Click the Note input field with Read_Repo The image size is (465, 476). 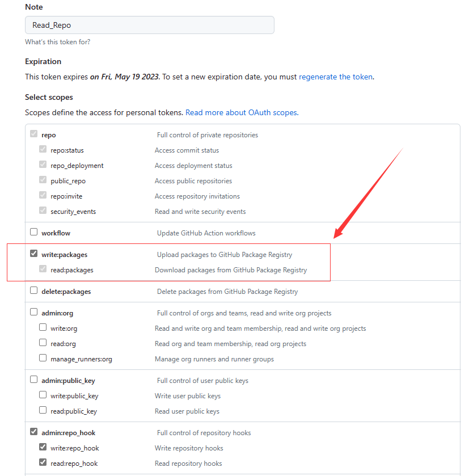[149, 25]
